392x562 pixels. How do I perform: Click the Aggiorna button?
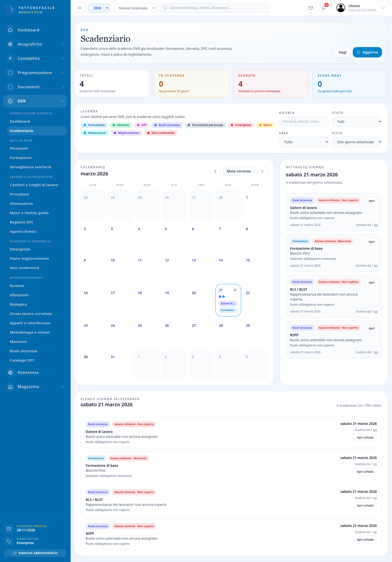coord(367,52)
